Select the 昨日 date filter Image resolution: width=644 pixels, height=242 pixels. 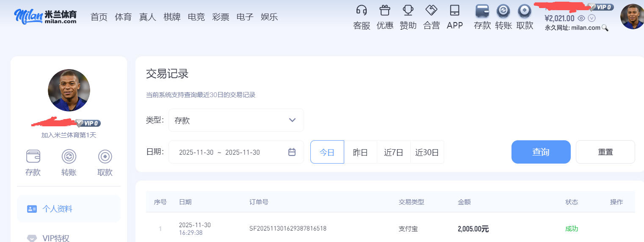tap(360, 152)
